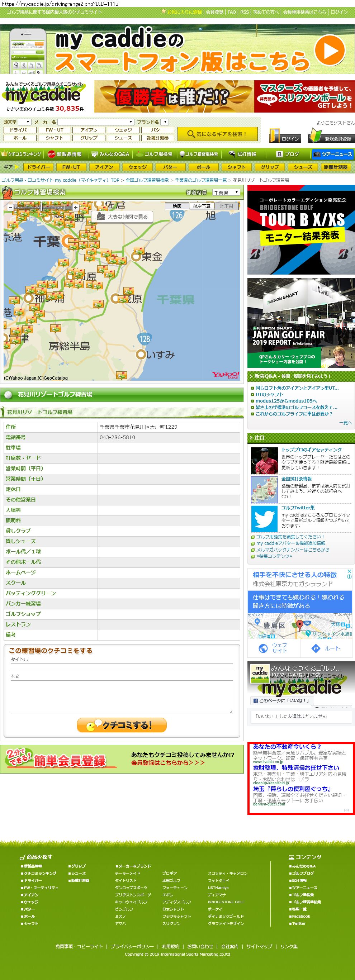Select 地下街 map view

pyautogui.click(x=226, y=206)
